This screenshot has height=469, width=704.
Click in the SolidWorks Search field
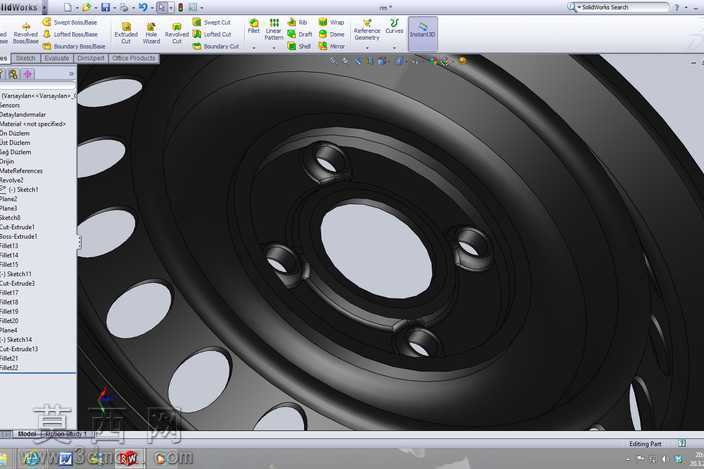coord(623,7)
